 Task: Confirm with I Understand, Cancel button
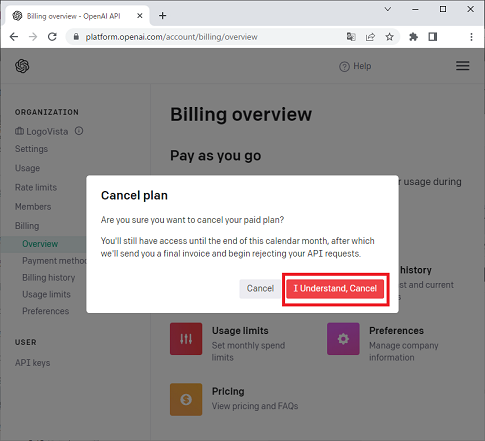coord(335,288)
